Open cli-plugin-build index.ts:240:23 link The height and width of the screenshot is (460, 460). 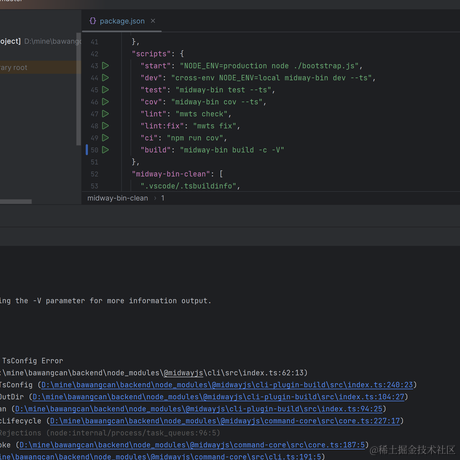[x=227, y=385]
